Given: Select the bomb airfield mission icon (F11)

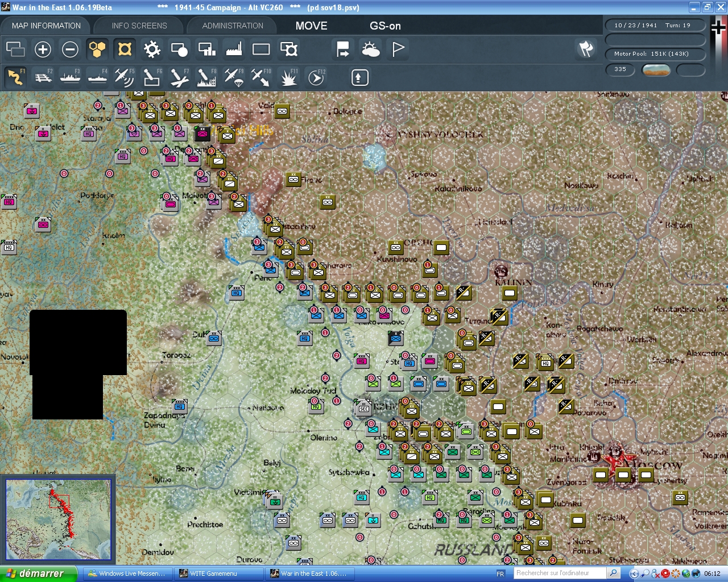Looking at the screenshot, I should coord(288,77).
